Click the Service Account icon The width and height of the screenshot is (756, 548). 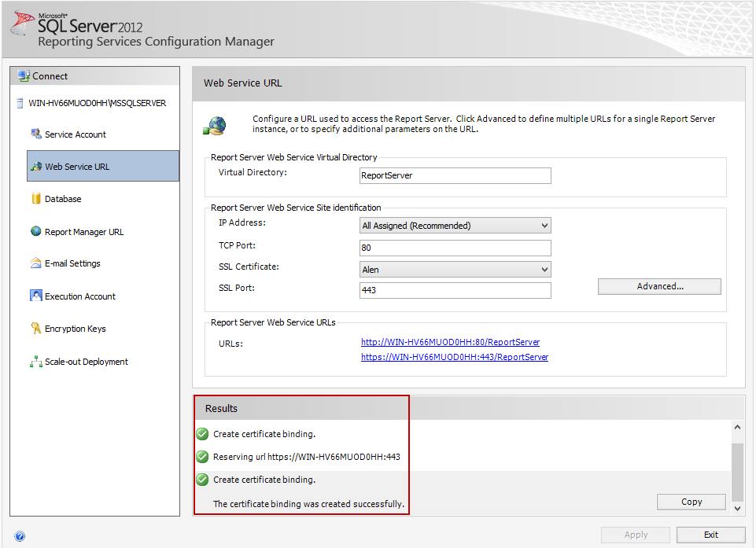[36, 134]
